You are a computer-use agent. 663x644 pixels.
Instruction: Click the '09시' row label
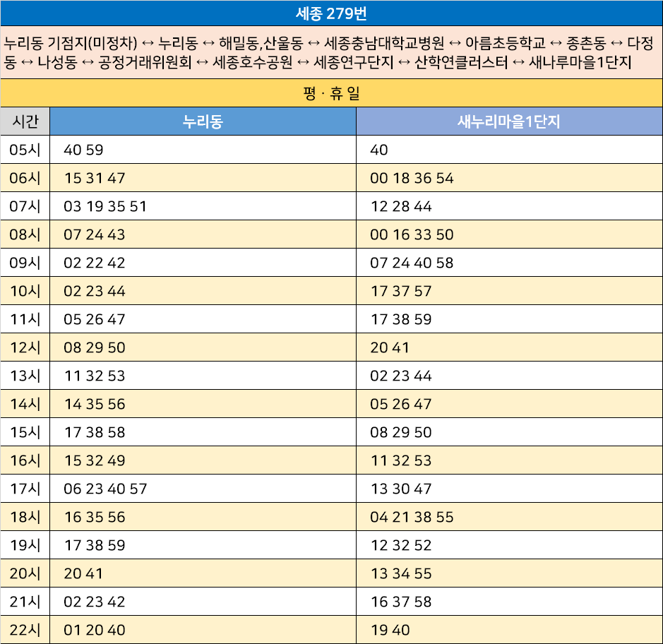(x=25, y=263)
